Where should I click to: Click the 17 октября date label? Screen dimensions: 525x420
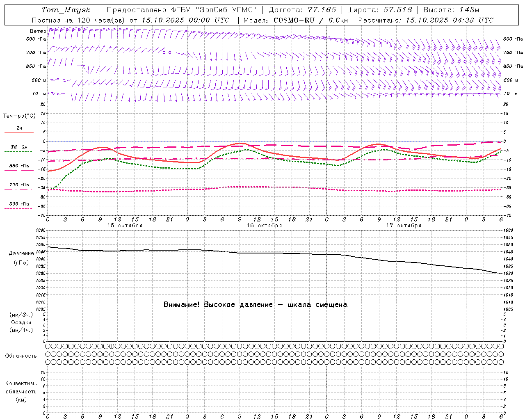(x=404, y=226)
